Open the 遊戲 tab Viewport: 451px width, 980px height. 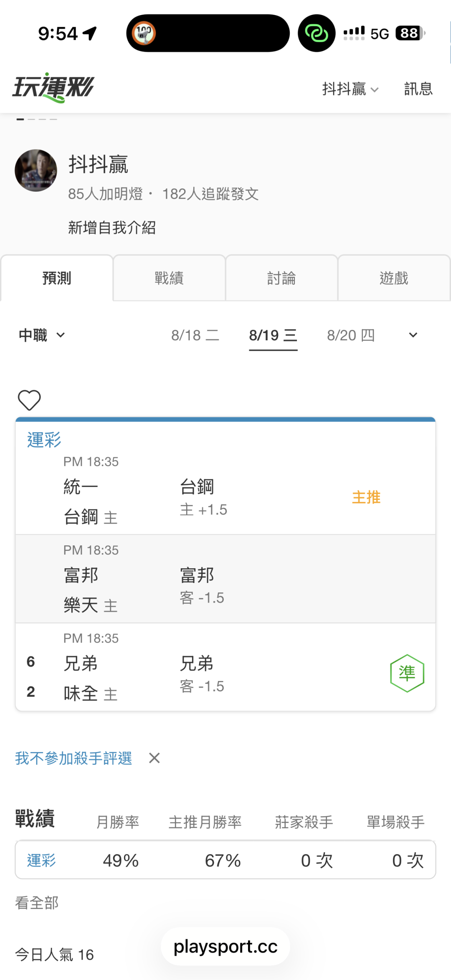point(394,278)
